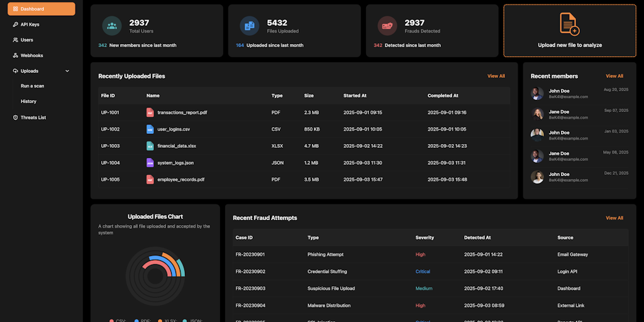This screenshot has width=644, height=322.
Task: Click the CSV icon beside user_logins.csv
Action: pyautogui.click(x=150, y=129)
